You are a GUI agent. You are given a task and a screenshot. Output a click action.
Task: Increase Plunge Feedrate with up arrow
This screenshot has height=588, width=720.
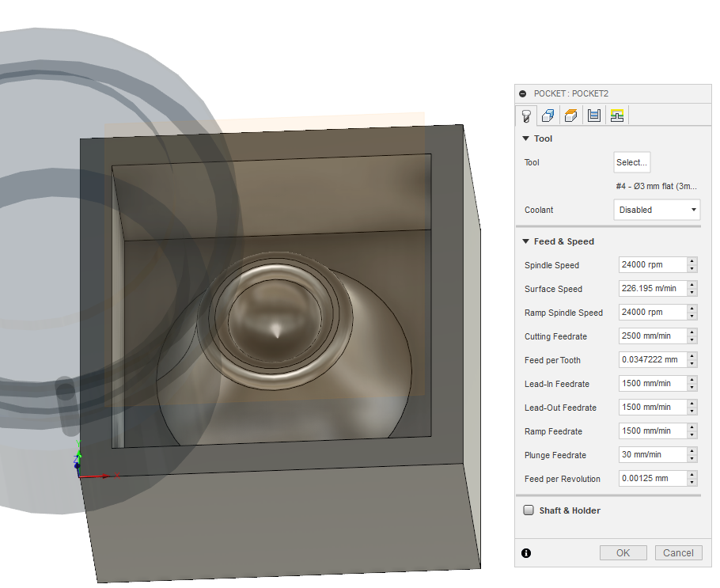[692, 451]
